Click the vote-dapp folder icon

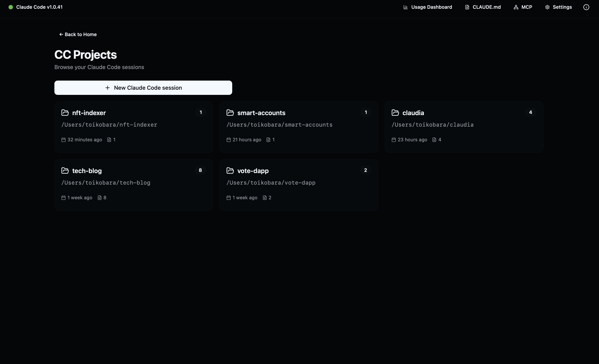click(230, 170)
